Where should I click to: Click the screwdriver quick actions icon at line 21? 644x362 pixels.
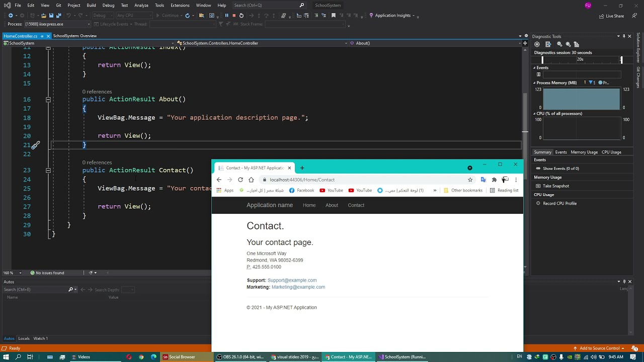point(36,145)
